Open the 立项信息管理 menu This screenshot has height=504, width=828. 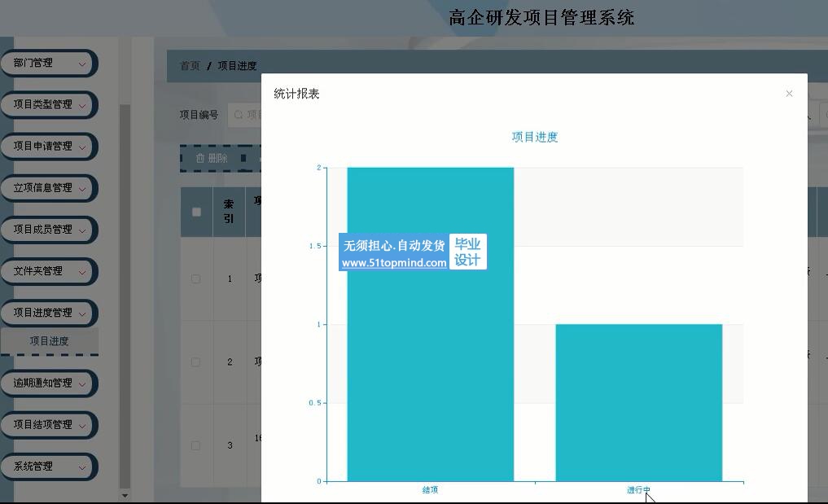tap(47, 188)
